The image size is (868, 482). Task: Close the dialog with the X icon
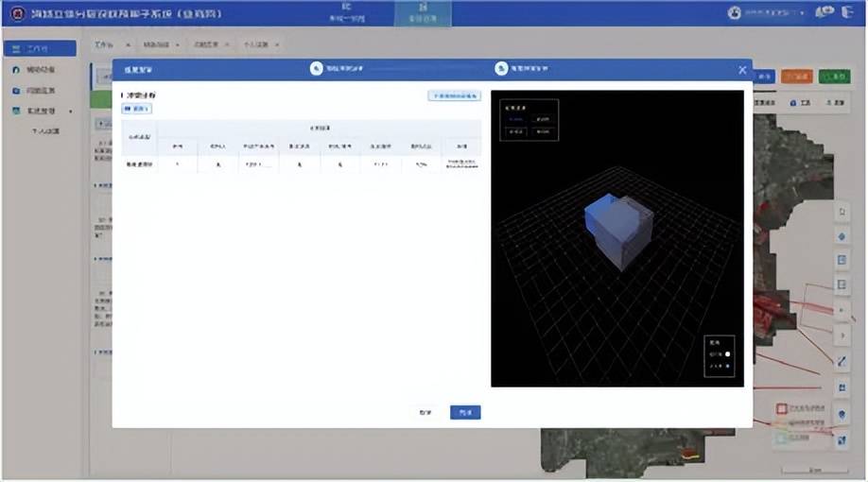click(742, 69)
